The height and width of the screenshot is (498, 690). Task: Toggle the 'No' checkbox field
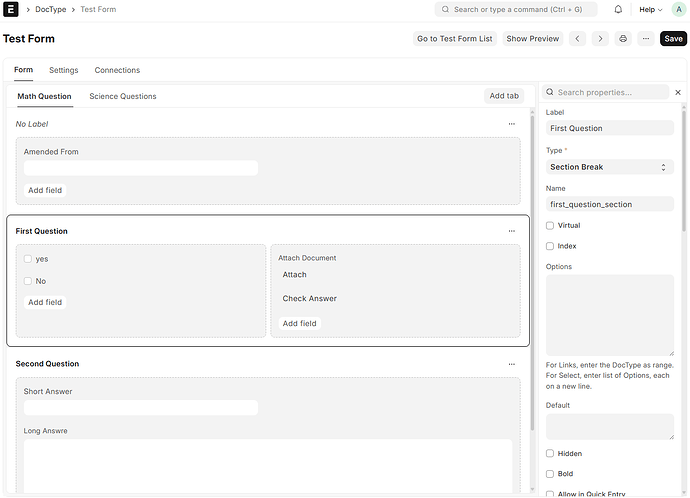coord(28,281)
